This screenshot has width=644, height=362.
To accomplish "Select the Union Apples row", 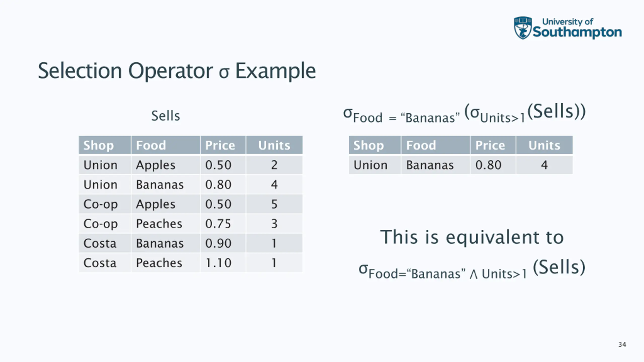I will (x=191, y=165).
